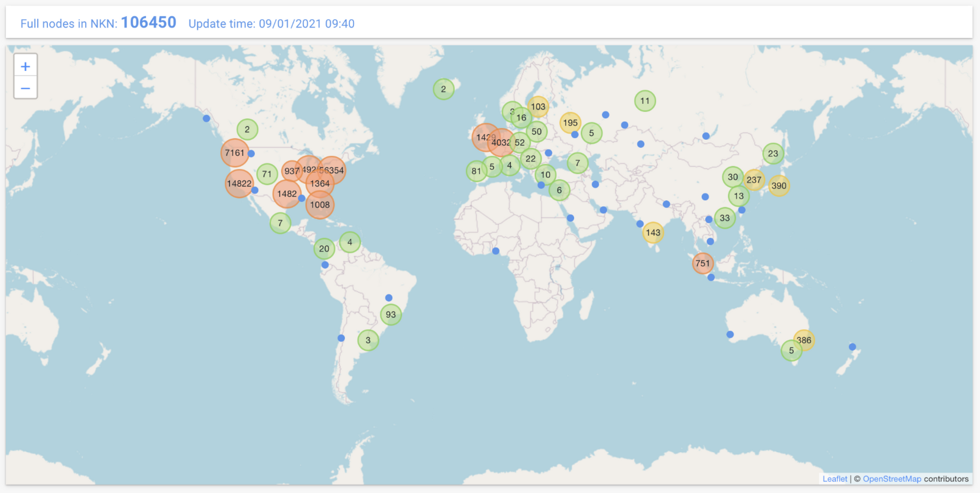This screenshot has width=980, height=493.
Task: Expand the 81 cluster in Portugal
Action: (x=476, y=171)
